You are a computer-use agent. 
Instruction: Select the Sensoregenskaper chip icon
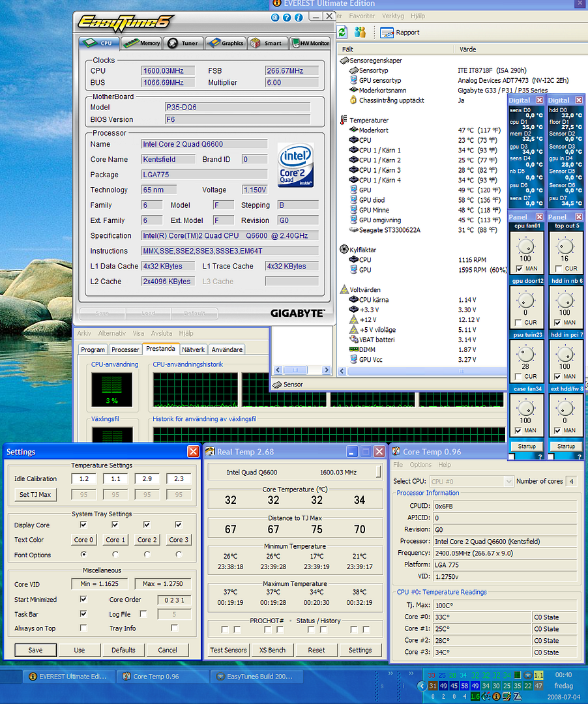point(344,60)
